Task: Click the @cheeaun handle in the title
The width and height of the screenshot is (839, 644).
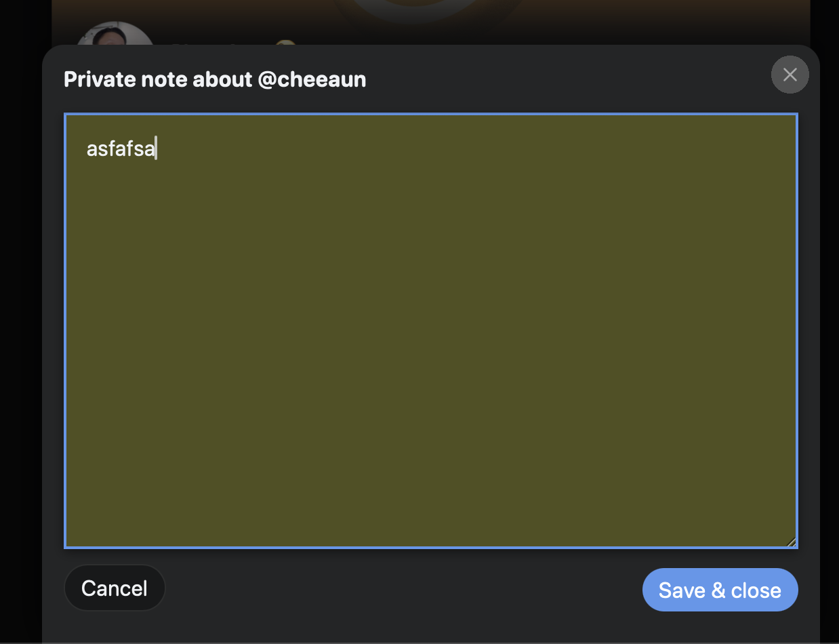Action: point(312,79)
